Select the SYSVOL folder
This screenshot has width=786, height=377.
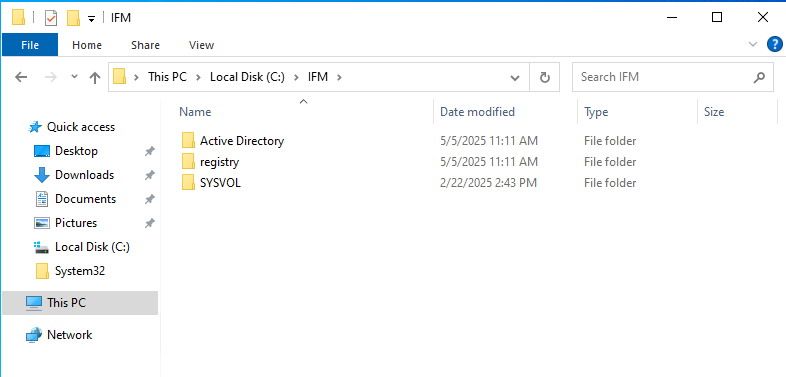pos(220,183)
